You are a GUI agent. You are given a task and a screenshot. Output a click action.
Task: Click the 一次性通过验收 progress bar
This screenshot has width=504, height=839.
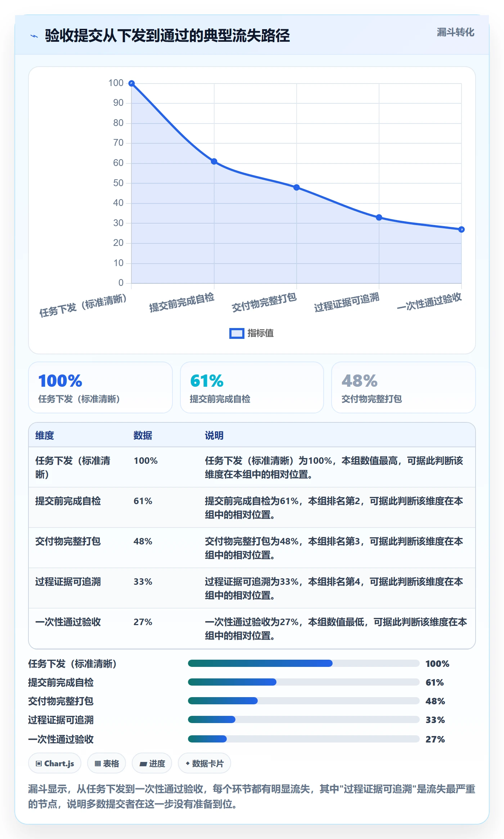pyautogui.click(x=304, y=739)
